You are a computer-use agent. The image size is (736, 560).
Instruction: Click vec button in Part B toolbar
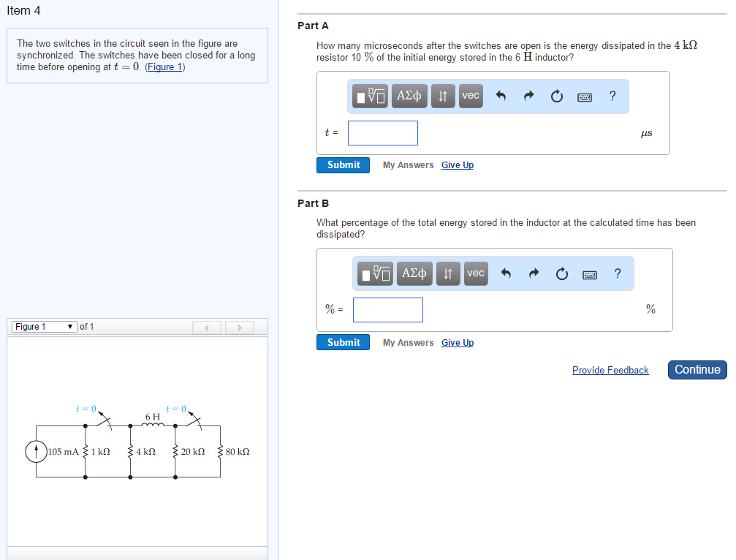click(476, 273)
